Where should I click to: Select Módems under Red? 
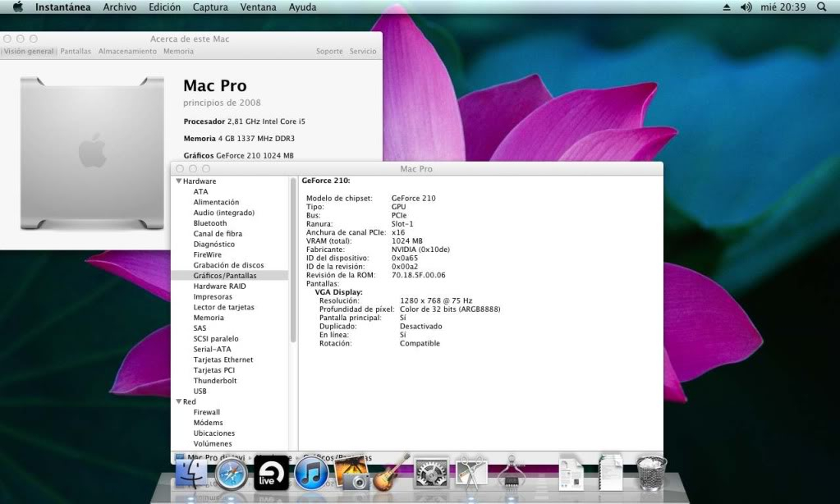point(208,423)
